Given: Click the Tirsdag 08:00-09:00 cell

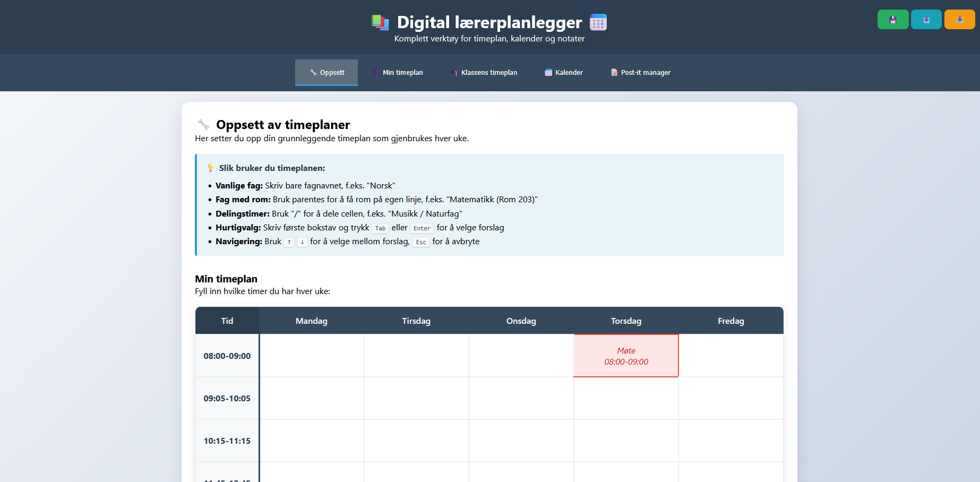Looking at the screenshot, I should (x=416, y=356).
